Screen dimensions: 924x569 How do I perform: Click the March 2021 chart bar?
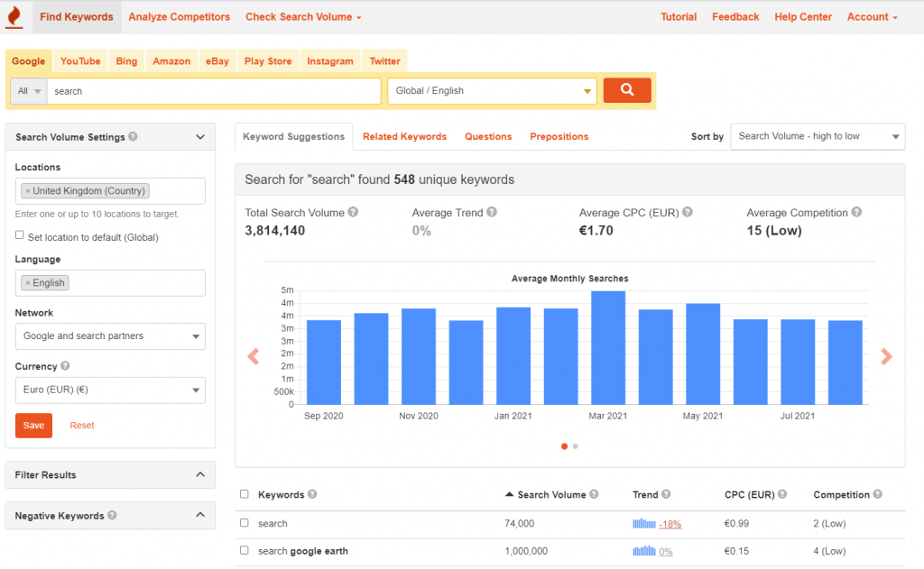click(608, 347)
